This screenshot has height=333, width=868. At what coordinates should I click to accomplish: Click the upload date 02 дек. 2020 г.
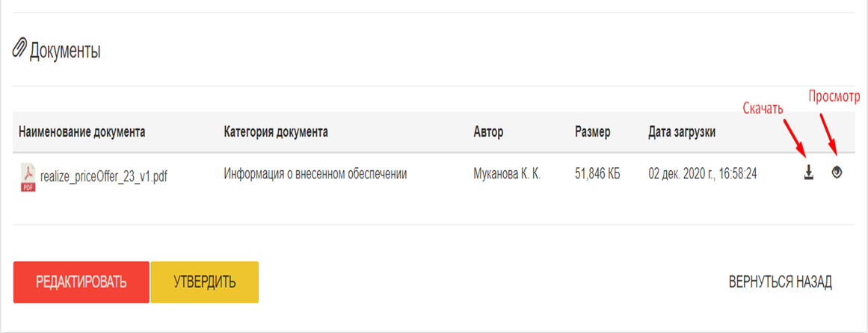704,174
